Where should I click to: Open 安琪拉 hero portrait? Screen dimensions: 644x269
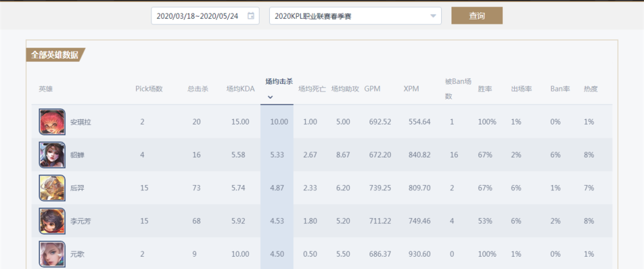[52, 122]
